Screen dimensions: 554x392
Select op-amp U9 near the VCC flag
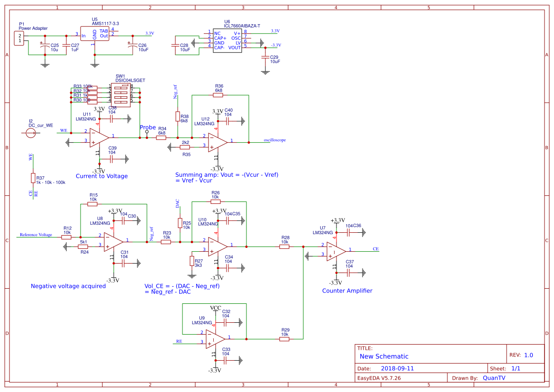point(213,338)
